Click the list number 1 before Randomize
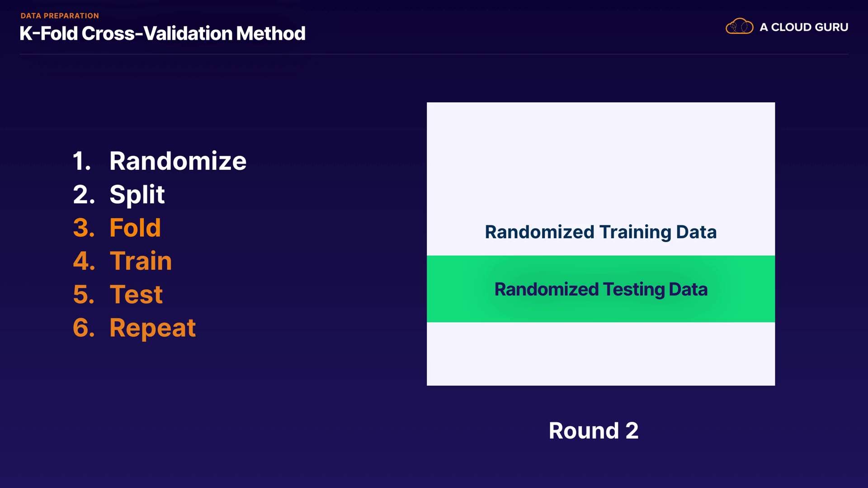868x488 pixels. coord(82,161)
